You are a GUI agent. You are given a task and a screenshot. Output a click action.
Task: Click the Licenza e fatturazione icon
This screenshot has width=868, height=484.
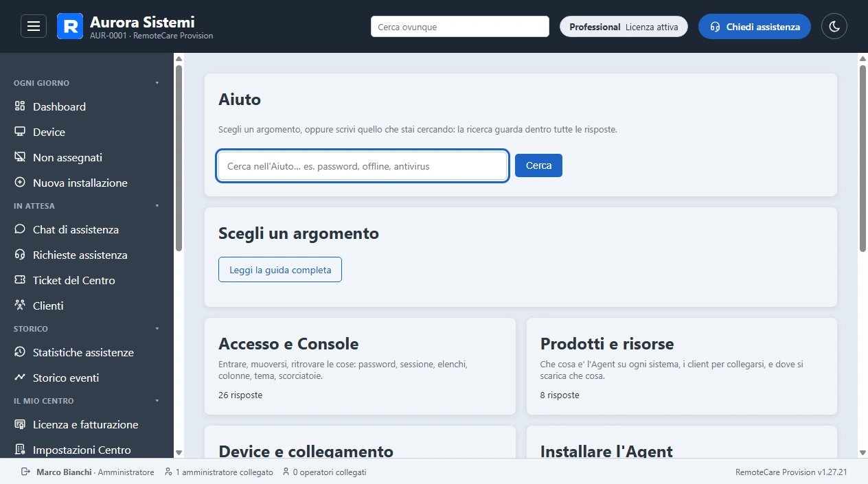click(x=20, y=424)
